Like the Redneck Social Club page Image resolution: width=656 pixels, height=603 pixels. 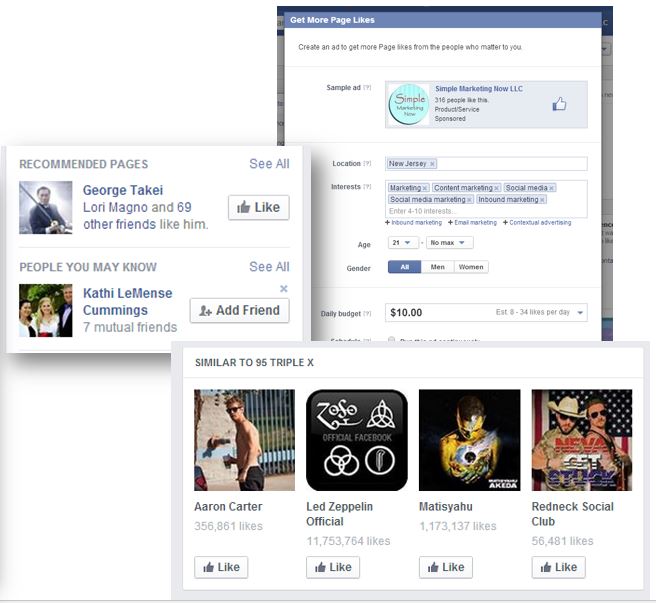click(559, 567)
